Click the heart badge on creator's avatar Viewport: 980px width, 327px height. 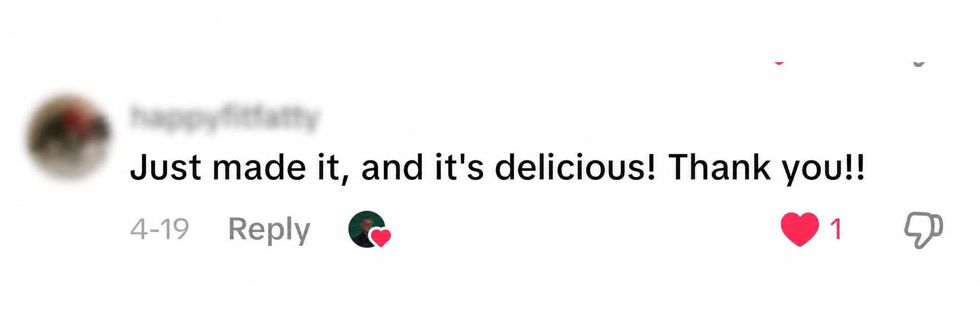point(381,237)
